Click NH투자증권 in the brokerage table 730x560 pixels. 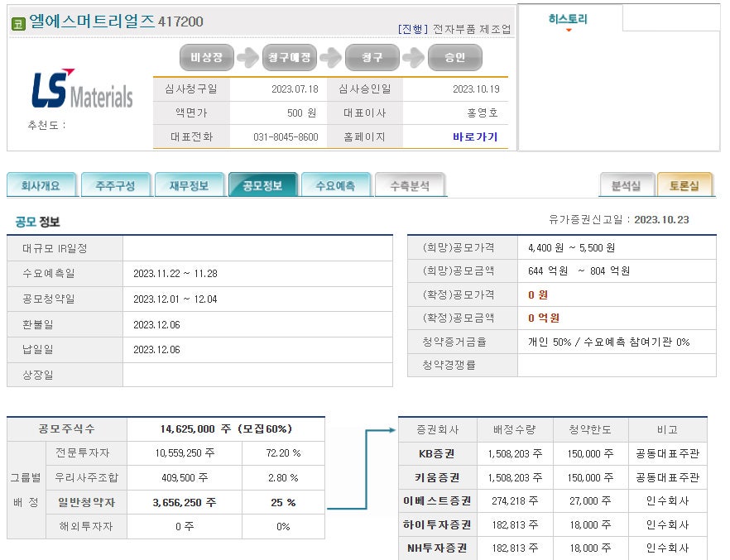point(437,548)
